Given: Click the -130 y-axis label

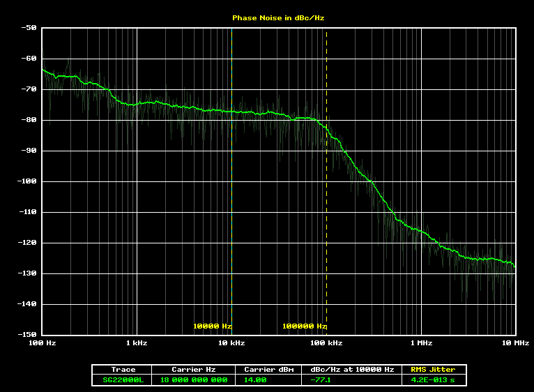Looking at the screenshot, I should [x=27, y=273].
